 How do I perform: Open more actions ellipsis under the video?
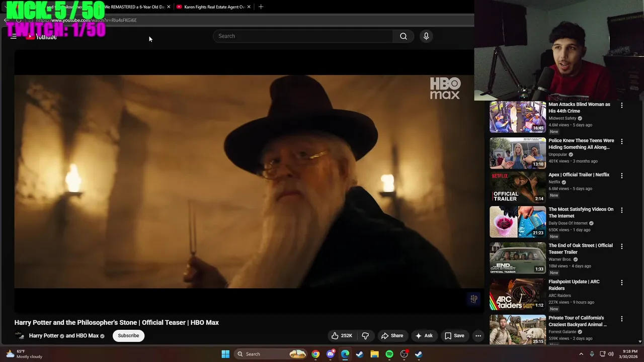point(478,336)
